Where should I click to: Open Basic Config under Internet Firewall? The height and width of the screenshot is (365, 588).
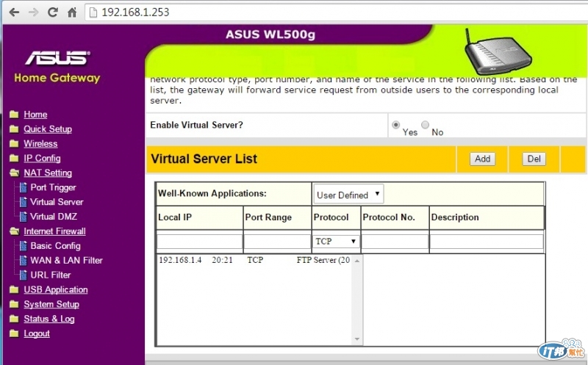(x=56, y=246)
